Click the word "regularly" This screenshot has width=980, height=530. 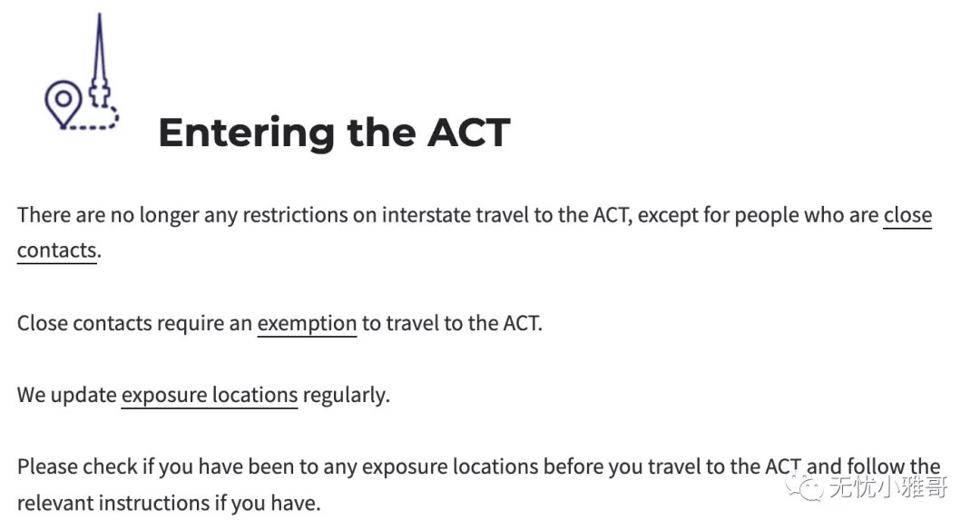pos(344,395)
